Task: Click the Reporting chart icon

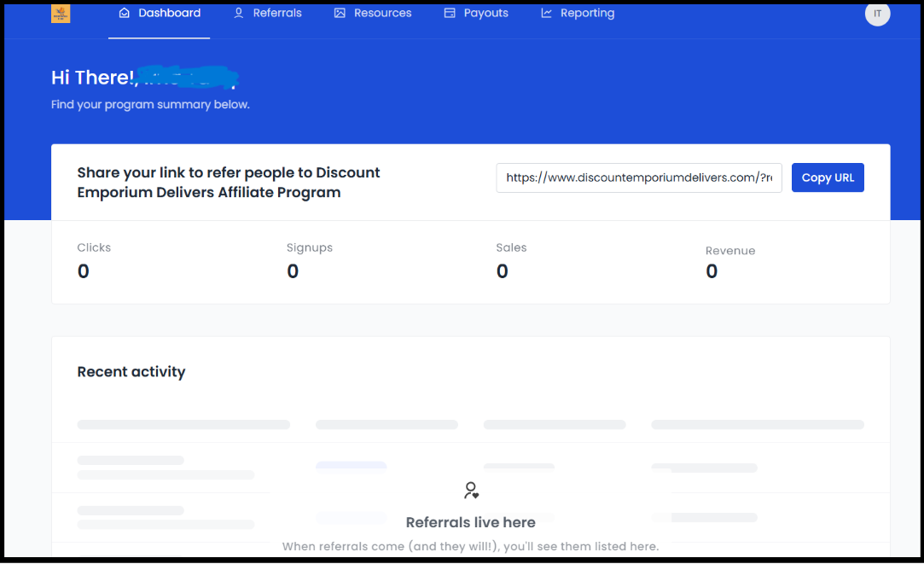Action: (546, 13)
